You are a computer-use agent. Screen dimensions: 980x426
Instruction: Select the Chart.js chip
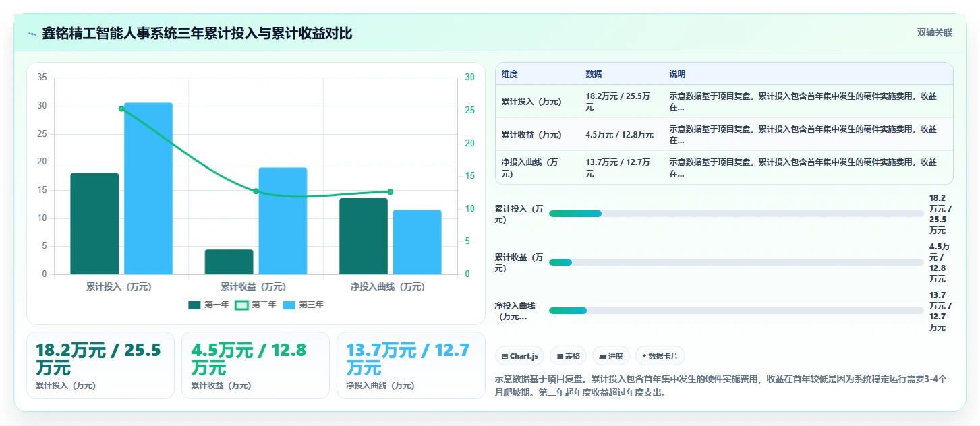[520, 356]
